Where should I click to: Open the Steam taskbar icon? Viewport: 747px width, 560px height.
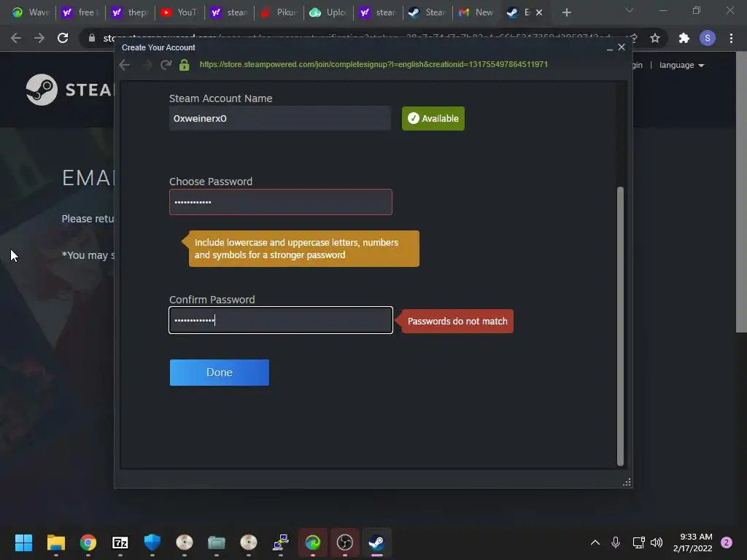click(x=377, y=542)
